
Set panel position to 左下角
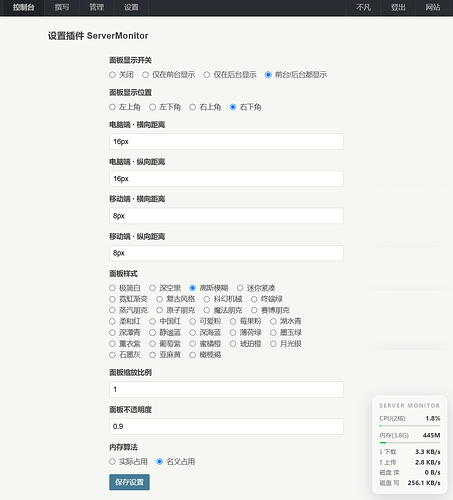(152, 107)
